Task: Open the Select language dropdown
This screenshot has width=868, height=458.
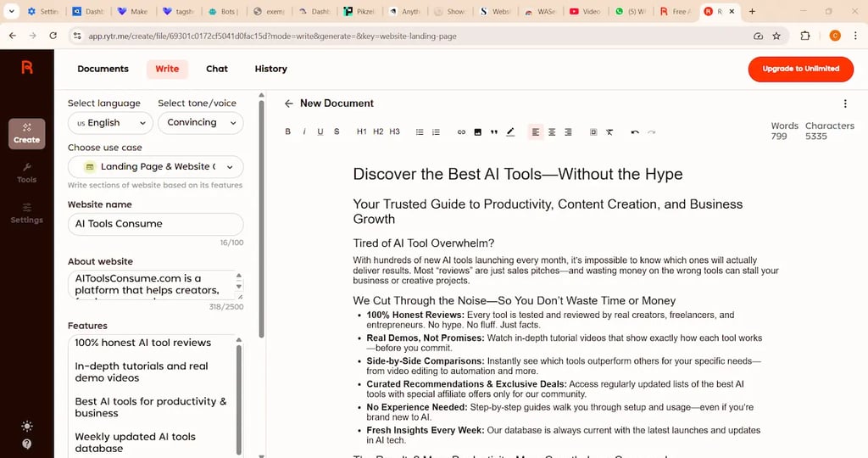Action: click(x=110, y=123)
